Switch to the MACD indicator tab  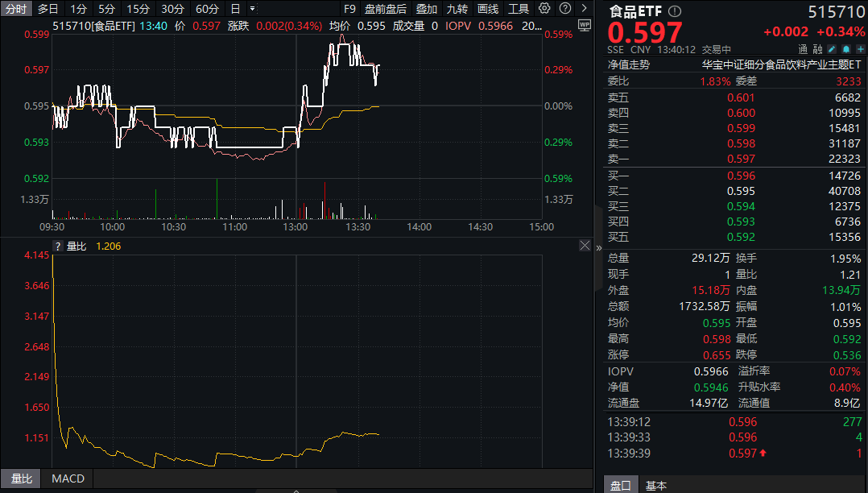coord(68,478)
